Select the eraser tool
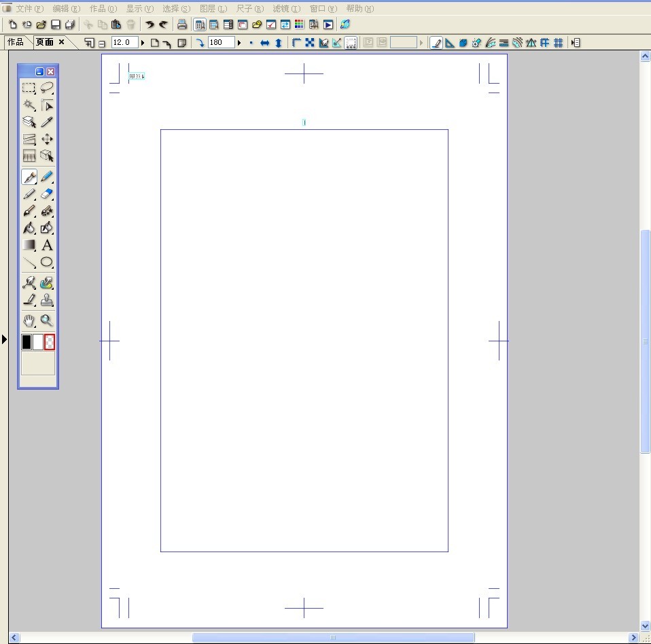 [x=47, y=194]
